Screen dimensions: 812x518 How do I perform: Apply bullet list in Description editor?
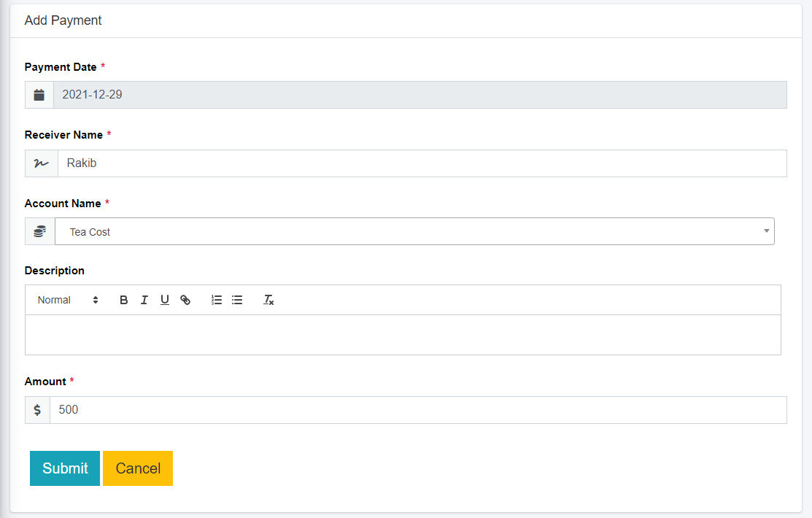[237, 300]
